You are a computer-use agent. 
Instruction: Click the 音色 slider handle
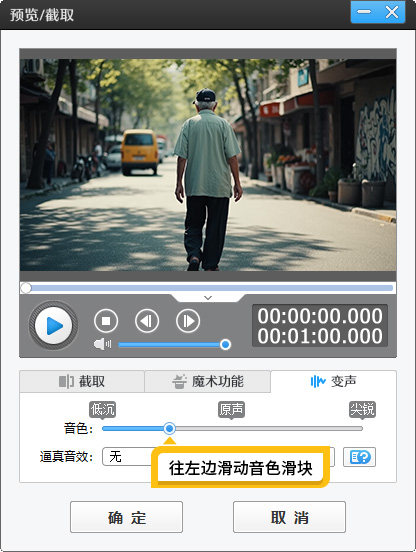click(169, 428)
